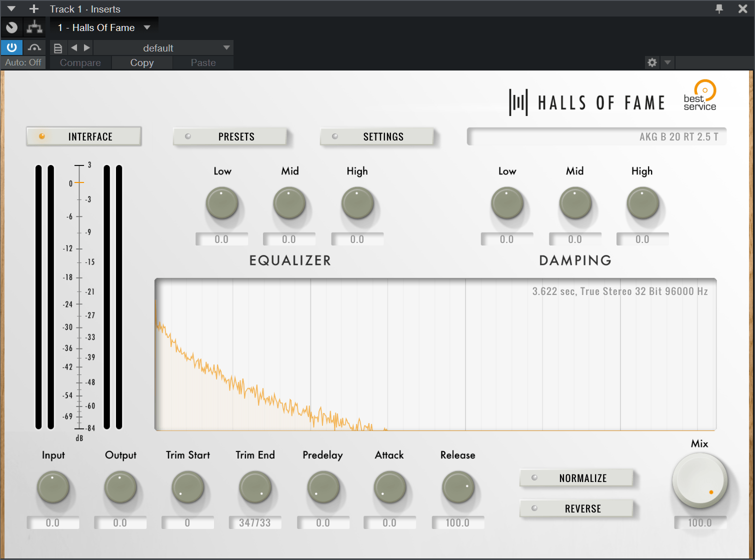This screenshot has height=560, width=755.
Task: Open the sidechain routing icon
Action: tap(34, 27)
